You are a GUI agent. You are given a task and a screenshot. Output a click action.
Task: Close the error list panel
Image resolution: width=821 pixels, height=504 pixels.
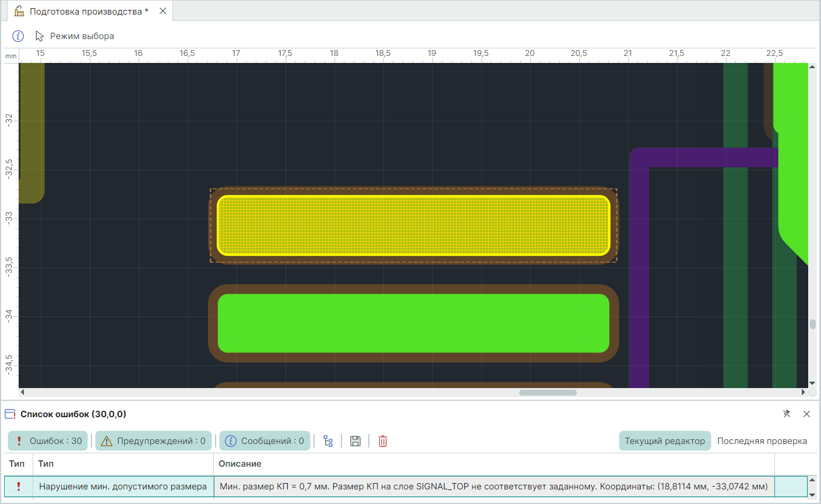click(x=806, y=414)
